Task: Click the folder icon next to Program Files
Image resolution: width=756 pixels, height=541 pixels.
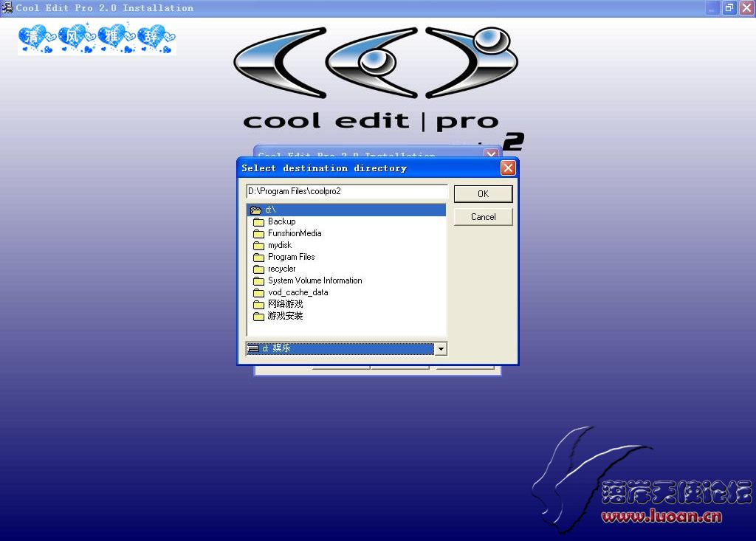Action: coord(259,258)
